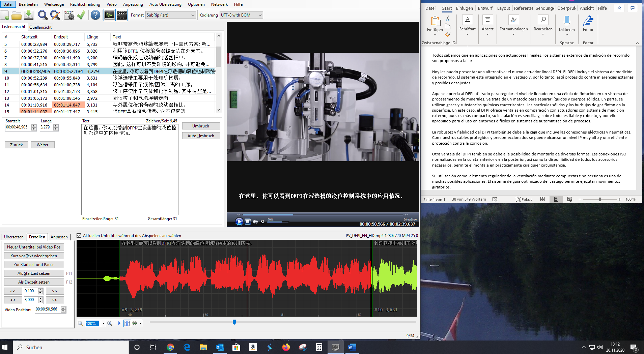Click the video volume slider
Viewport: 644px width, 354px height.
pyautogui.click(x=279, y=222)
